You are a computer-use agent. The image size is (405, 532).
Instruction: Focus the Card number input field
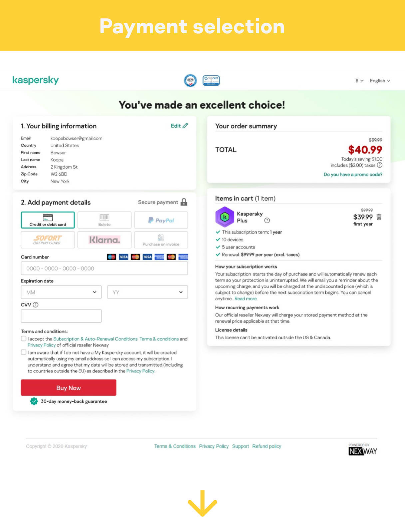pyautogui.click(x=104, y=268)
